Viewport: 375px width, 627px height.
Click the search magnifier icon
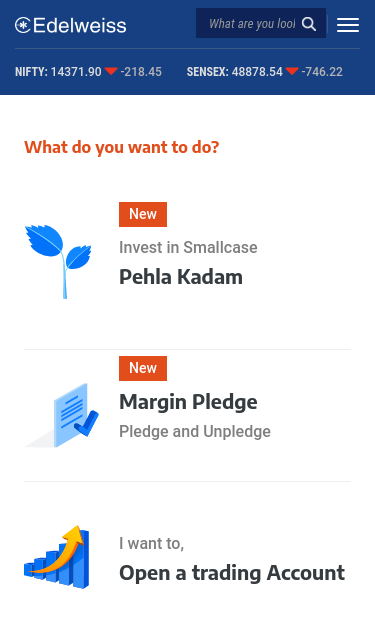pyautogui.click(x=309, y=24)
